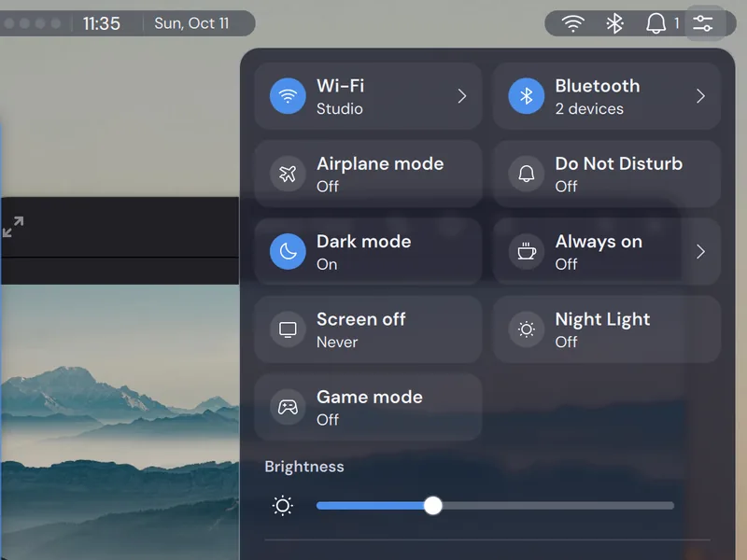This screenshot has width=747, height=560.
Task: Turn on Game mode via controller icon
Action: tap(288, 407)
